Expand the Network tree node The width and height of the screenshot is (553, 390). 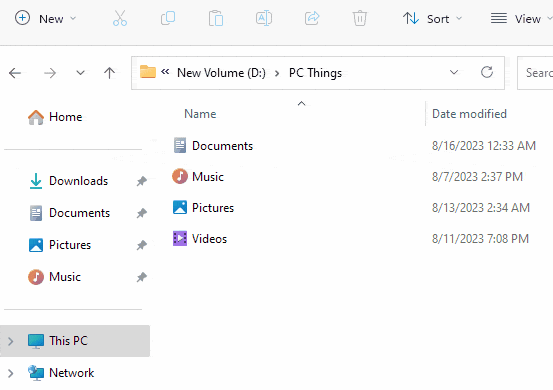pyautogui.click(x=11, y=373)
